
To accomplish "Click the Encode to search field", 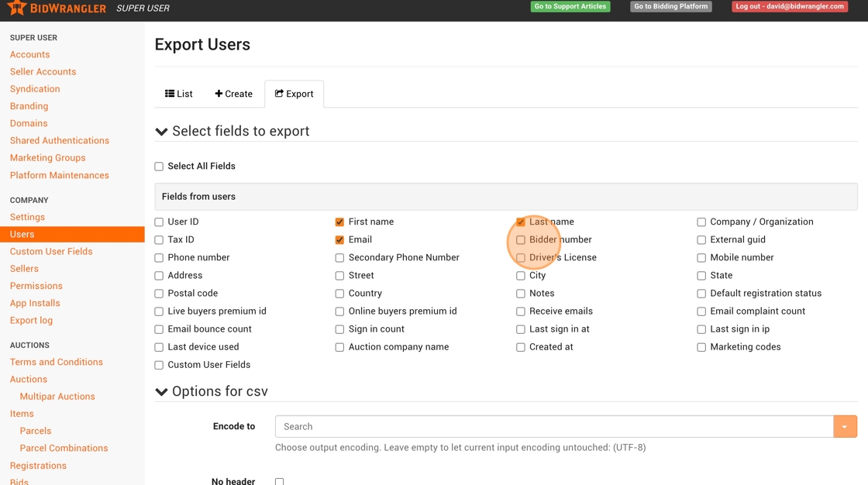I will (x=553, y=427).
